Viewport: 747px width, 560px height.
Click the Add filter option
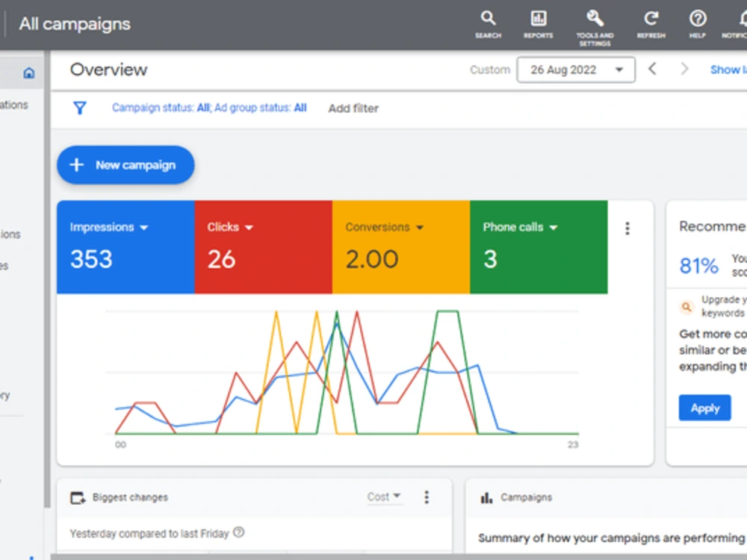pyautogui.click(x=353, y=108)
